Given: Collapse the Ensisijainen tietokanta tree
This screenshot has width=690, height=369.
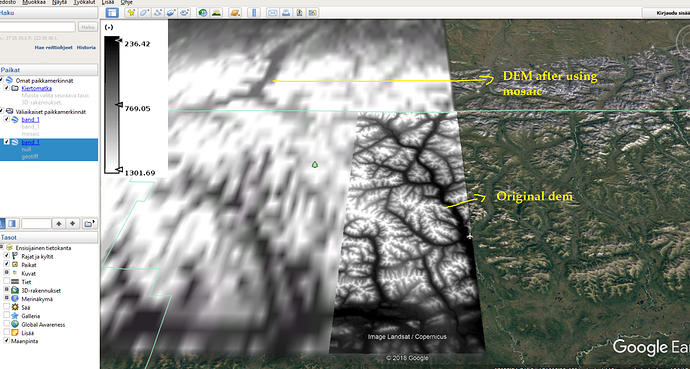Looking at the screenshot, I should click(1, 248).
